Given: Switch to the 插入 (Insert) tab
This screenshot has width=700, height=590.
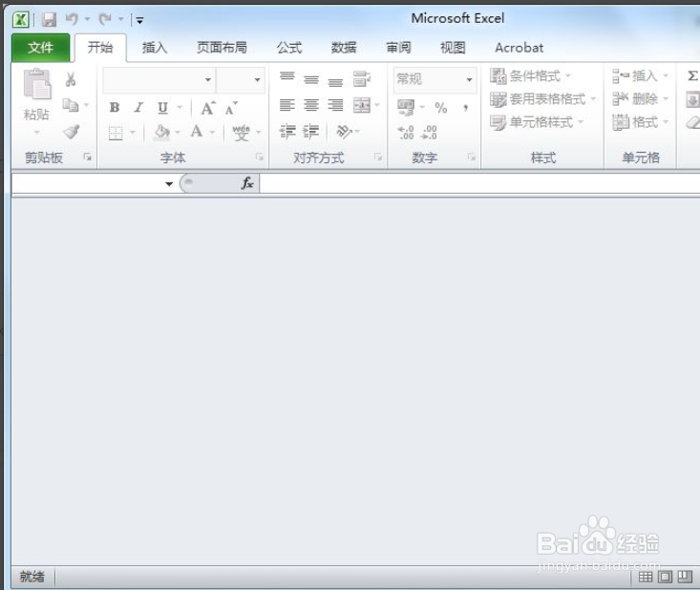Looking at the screenshot, I should pyautogui.click(x=155, y=48).
